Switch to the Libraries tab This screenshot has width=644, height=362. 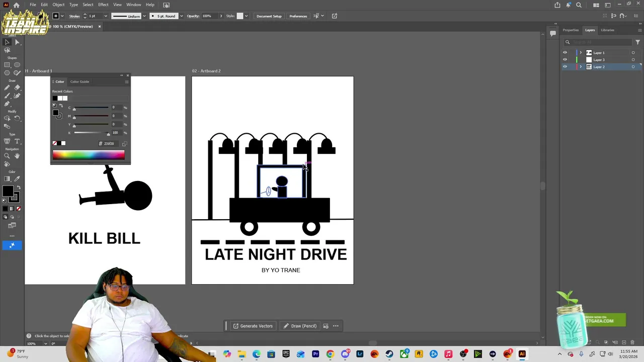607,30
